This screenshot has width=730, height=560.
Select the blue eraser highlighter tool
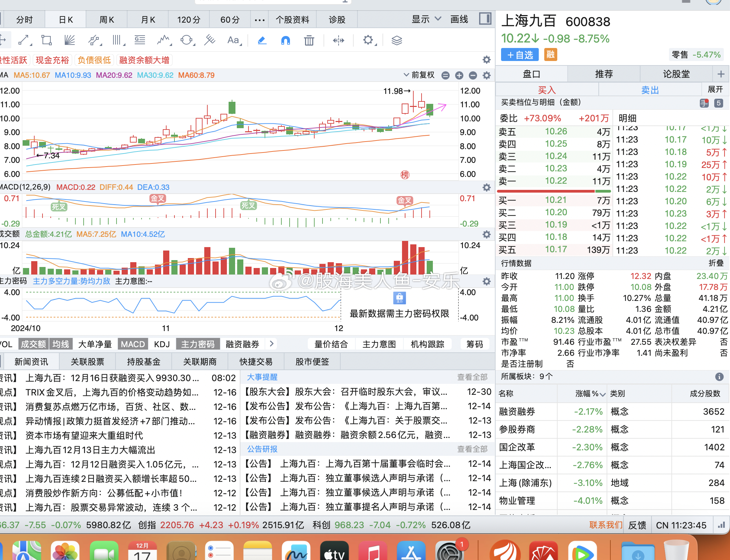262,40
